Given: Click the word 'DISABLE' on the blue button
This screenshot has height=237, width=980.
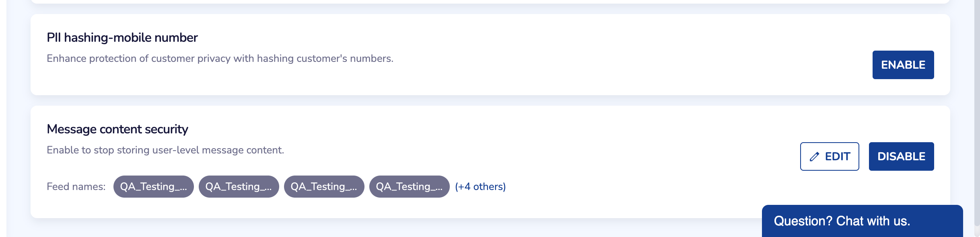Looking at the screenshot, I should pos(901,156).
